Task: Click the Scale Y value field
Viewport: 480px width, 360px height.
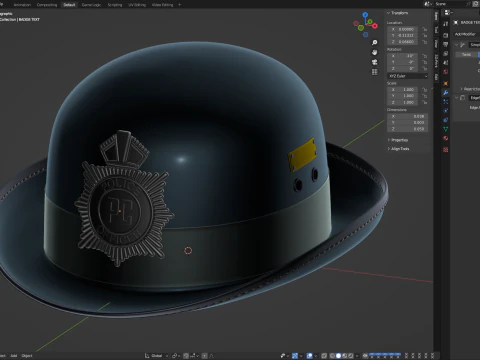Action: click(x=402, y=96)
